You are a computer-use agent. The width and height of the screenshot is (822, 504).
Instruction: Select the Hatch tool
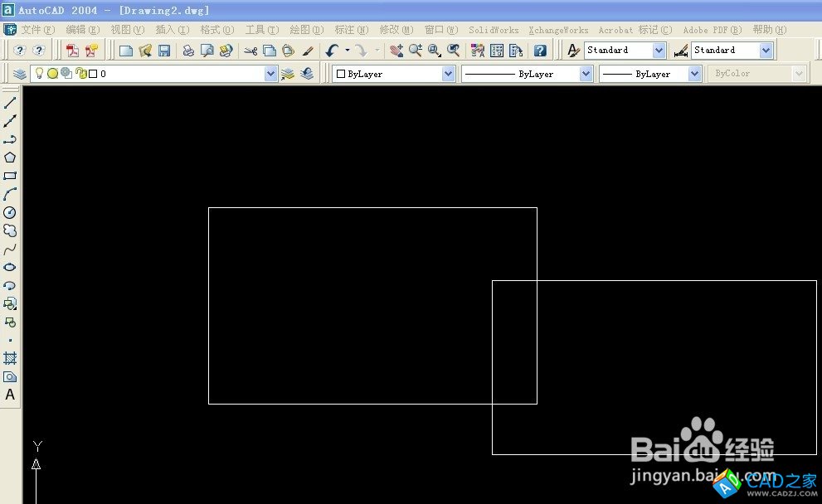10,358
